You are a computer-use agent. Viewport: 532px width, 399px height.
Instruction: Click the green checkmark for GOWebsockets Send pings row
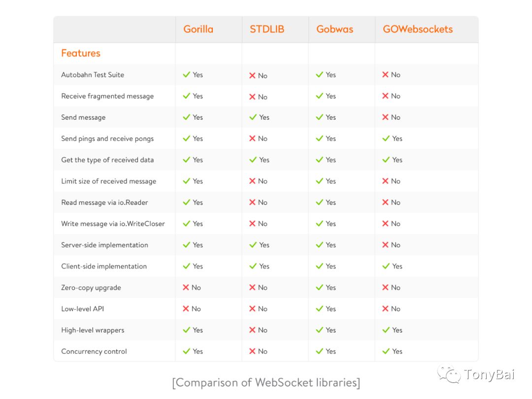click(x=386, y=138)
